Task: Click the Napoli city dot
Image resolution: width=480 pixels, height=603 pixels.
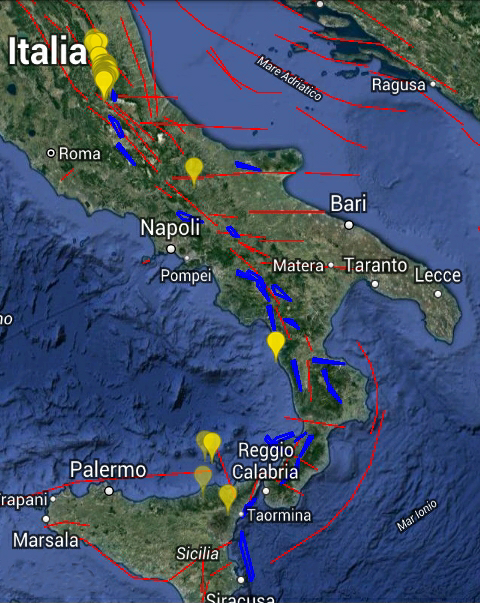Action: tap(171, 249)
